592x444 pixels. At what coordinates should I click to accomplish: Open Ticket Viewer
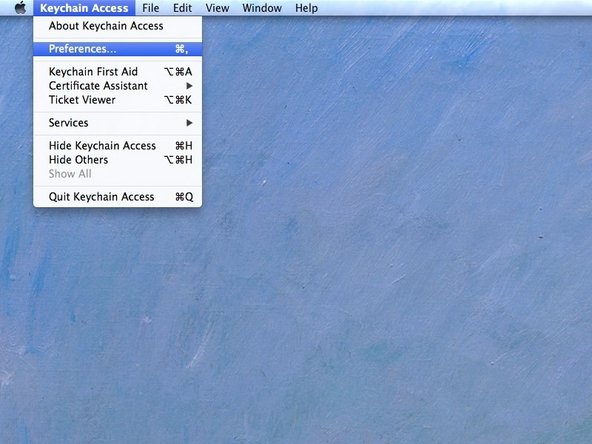coord(117,100)
